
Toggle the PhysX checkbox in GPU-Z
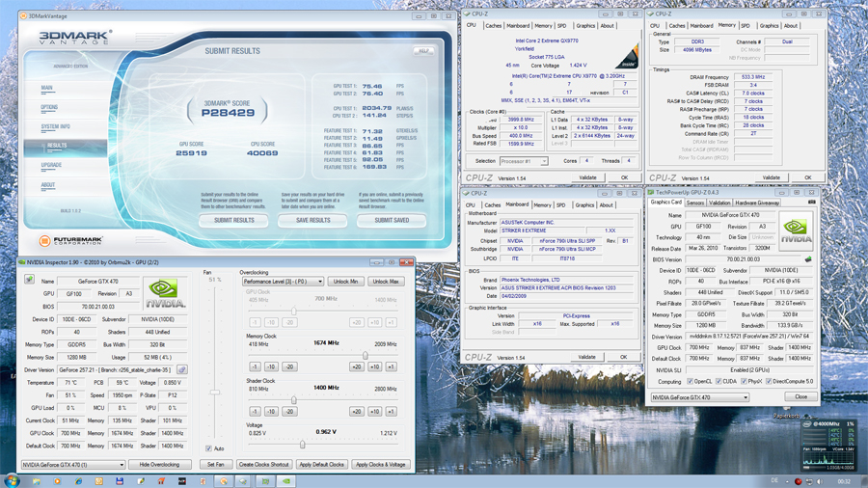pos(744,381)
